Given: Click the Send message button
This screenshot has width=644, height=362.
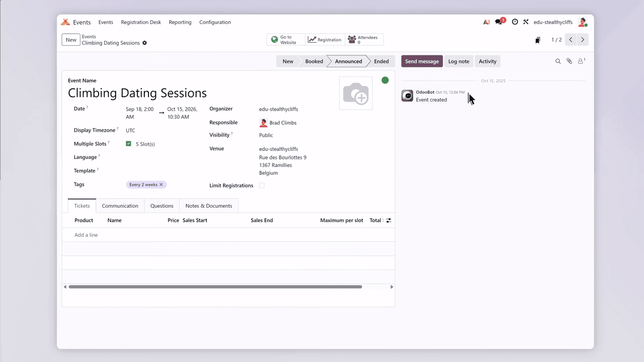Looking at the screenshot, I should pos(422,61).
